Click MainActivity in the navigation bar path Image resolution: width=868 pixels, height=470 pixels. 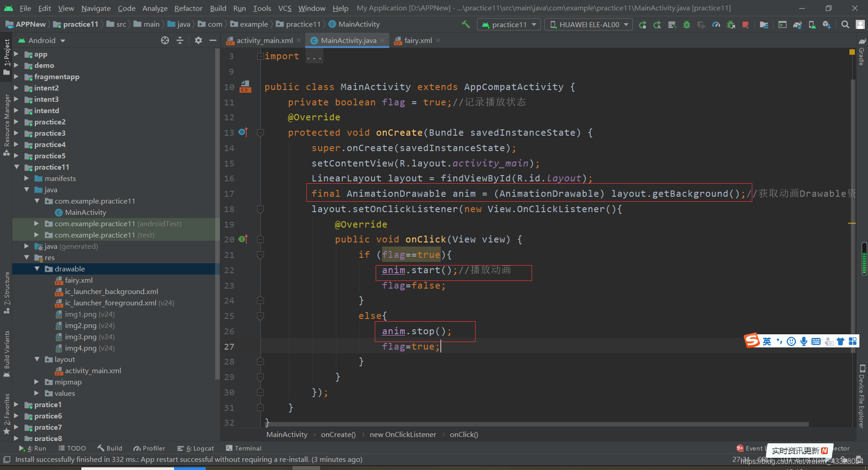[x=354, y=24]
